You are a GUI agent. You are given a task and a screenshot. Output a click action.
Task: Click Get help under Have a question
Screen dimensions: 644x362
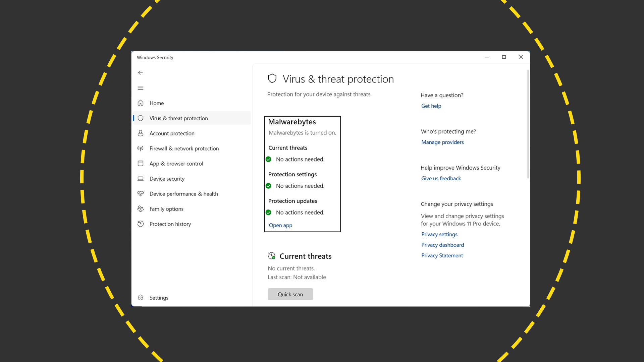click(x=431, y=106)
